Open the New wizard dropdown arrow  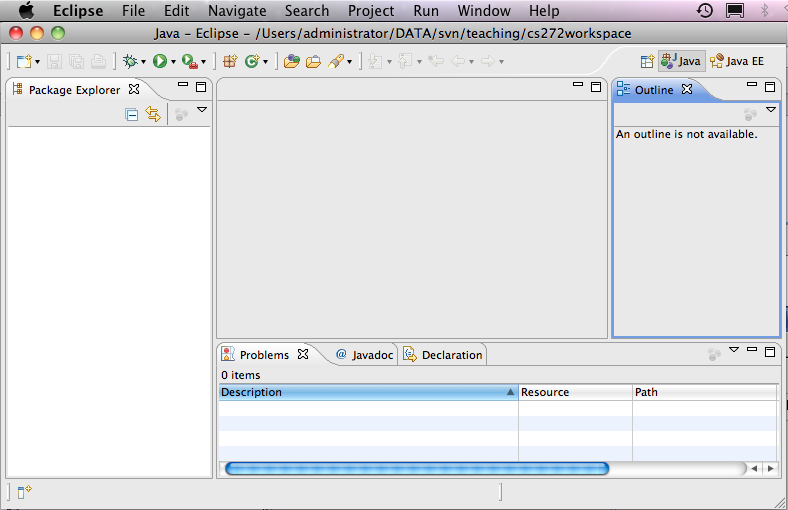(x=37, y=62)
